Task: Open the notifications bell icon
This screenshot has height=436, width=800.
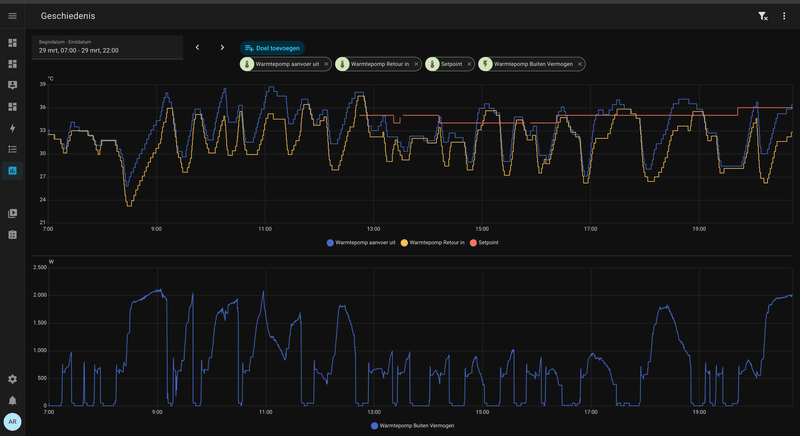Action: coord(12,400)
